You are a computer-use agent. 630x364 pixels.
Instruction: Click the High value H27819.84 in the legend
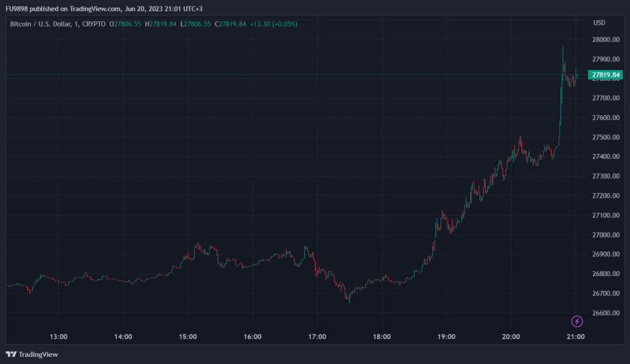pos(160,24)
